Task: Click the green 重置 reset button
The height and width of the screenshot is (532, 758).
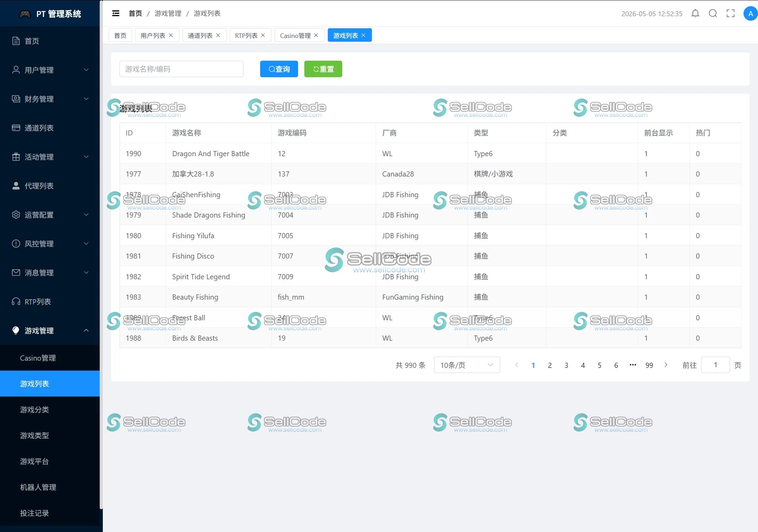Action: click(323, 69)
